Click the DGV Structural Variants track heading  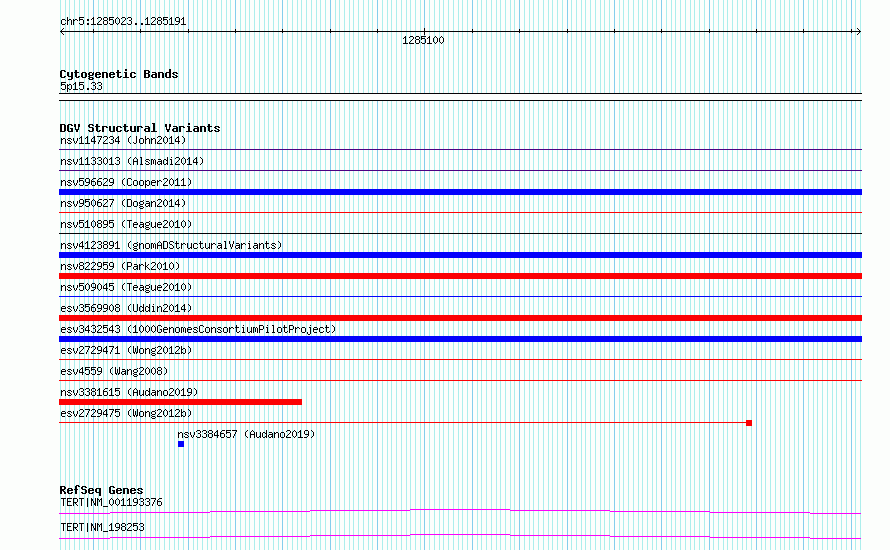click(x=140, y=128)
